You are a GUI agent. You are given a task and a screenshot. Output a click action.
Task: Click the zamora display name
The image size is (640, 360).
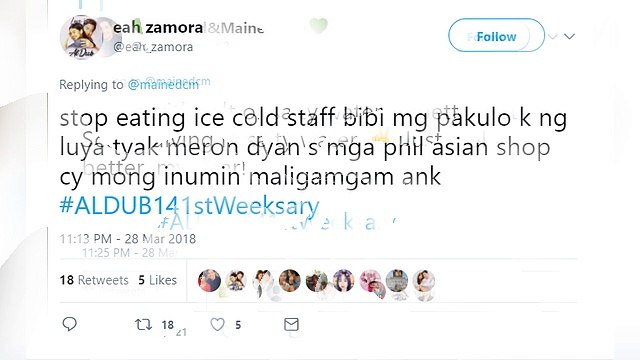pos(158,28)
